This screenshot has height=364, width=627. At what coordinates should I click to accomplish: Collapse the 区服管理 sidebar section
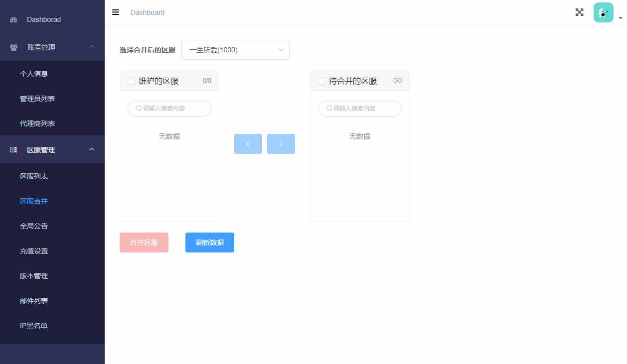[91, 149]
